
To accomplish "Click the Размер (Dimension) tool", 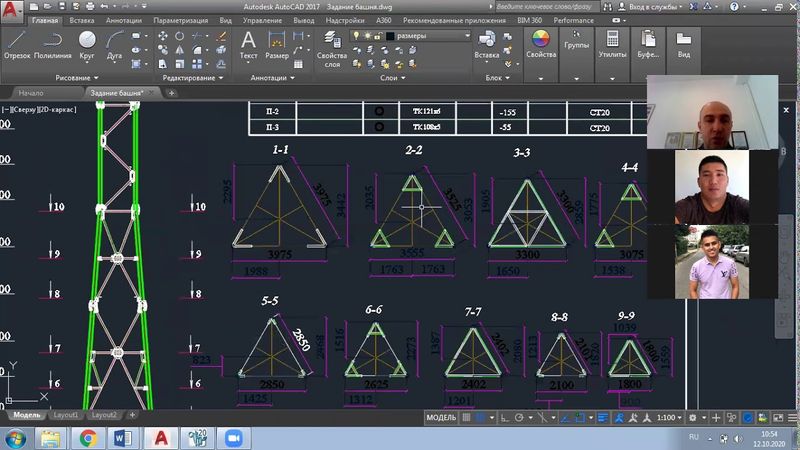I will click(277, 44).
